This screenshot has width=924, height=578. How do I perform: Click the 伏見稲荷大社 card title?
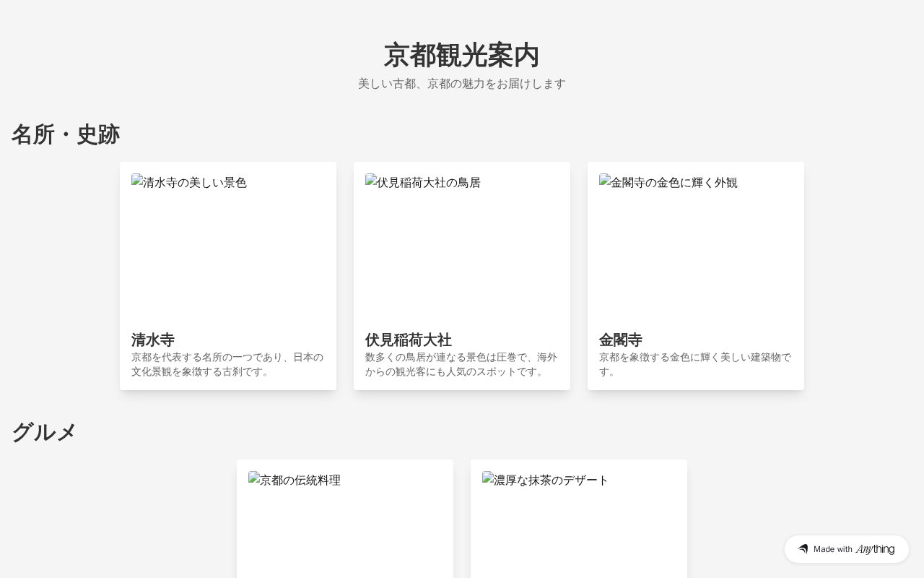tap(409, 340)
